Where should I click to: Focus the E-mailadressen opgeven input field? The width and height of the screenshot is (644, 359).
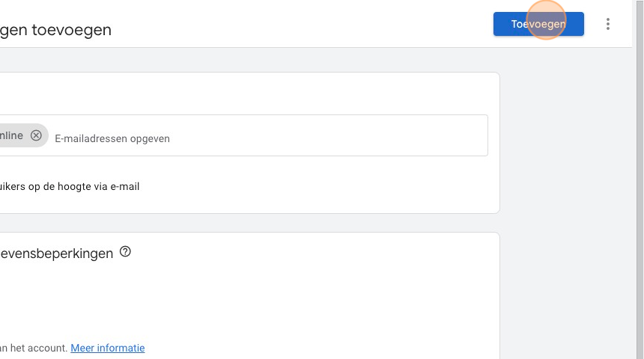tap(225, 138)
